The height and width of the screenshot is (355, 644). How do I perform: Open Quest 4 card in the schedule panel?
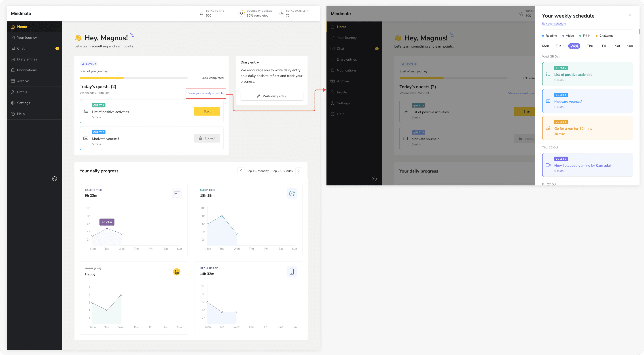click(587, 74)
